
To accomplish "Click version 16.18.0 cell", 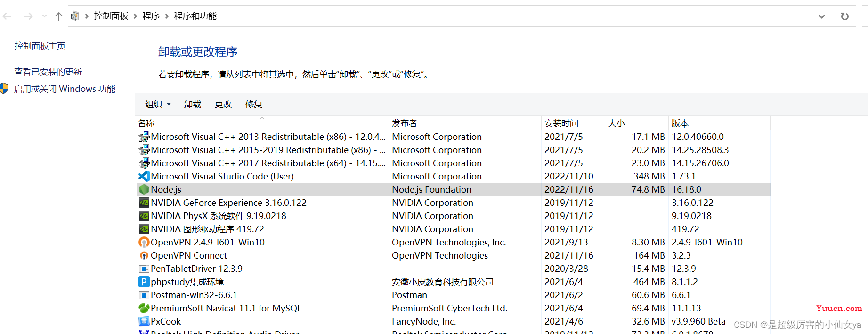I will [686, 189].
